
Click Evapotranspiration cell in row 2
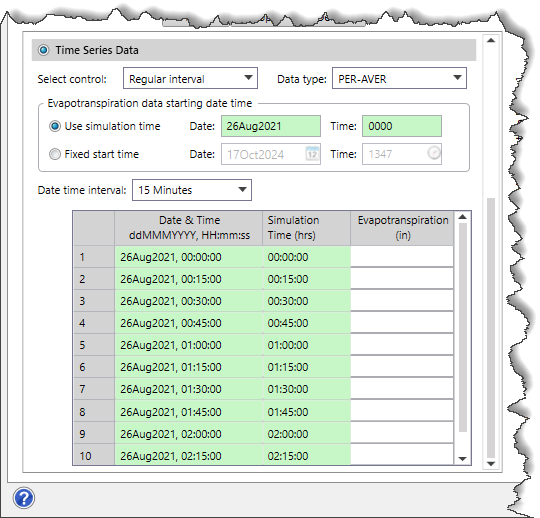(x=402, y=279)
